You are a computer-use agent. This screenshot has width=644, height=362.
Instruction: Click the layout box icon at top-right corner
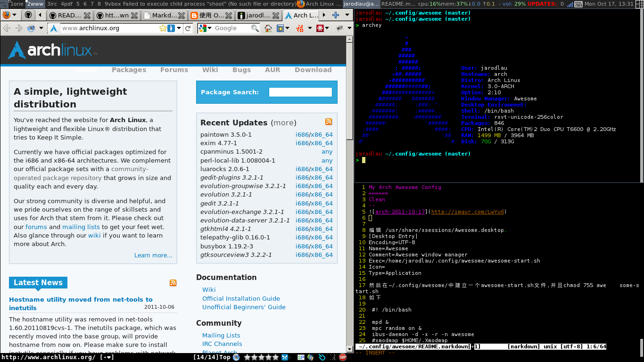[x=640, y=4]
